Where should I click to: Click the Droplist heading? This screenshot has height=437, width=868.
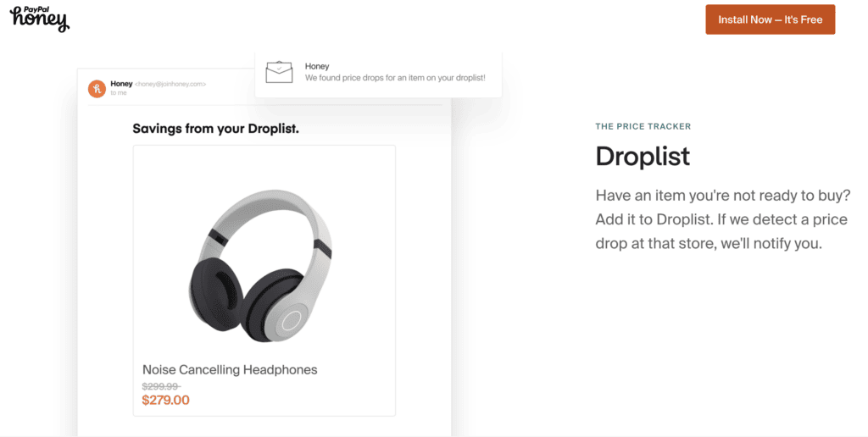click(643, 156)
